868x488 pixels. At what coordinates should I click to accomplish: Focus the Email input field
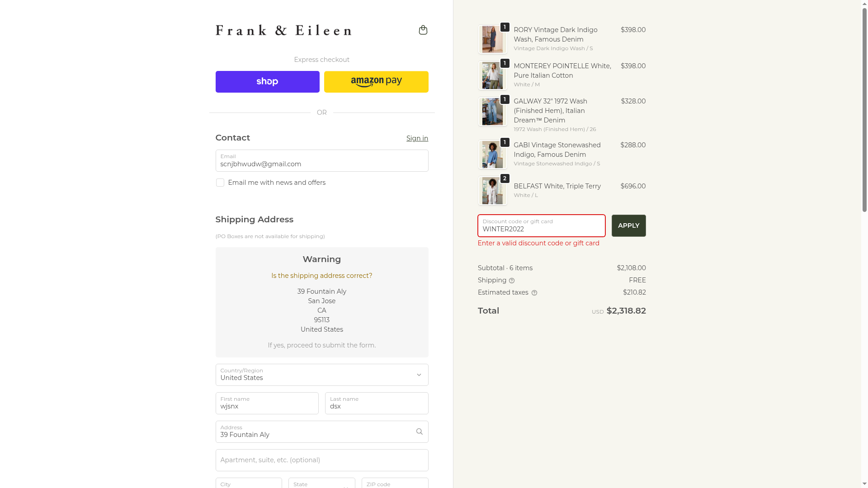click(322, 160)
